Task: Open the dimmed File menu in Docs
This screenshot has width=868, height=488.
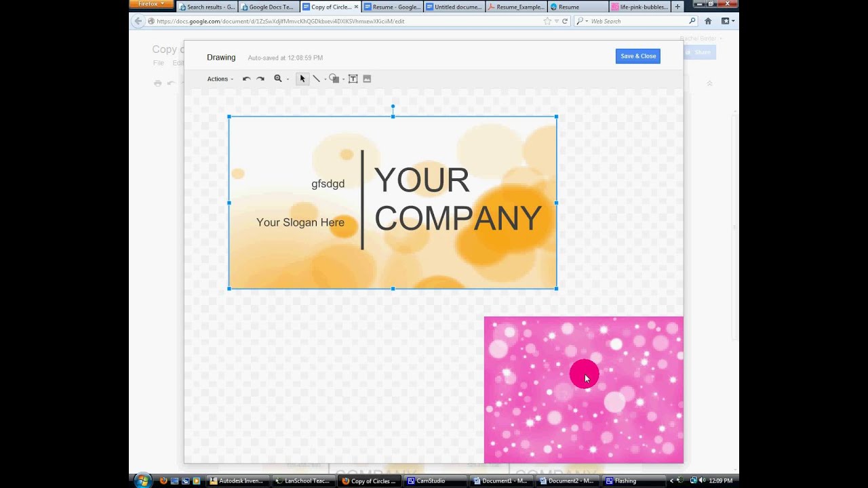Action: [158, 63]
